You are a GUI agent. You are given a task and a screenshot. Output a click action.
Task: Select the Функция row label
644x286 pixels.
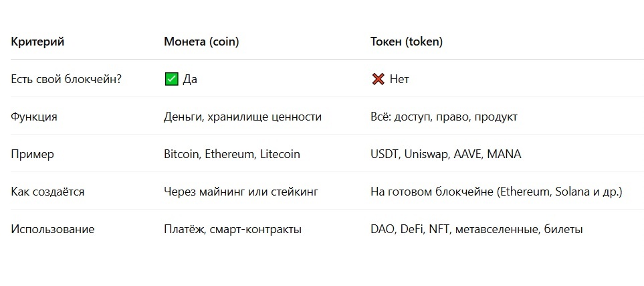34,117
